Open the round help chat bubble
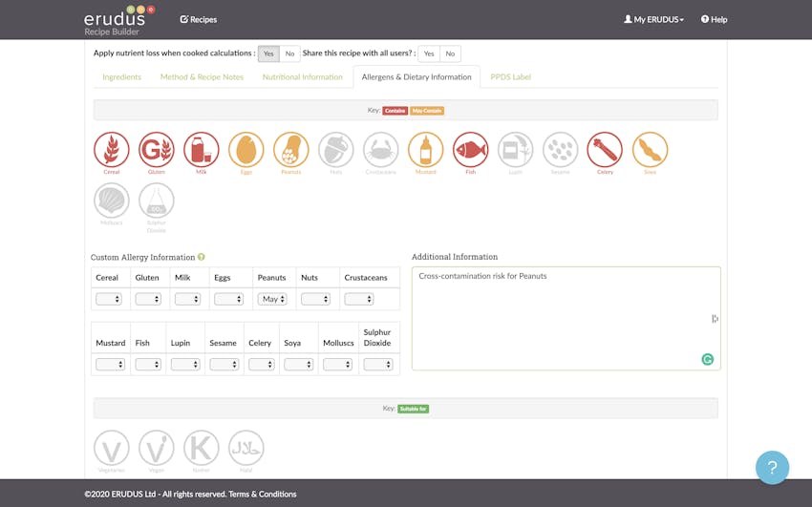Viewport: 812px width, 507px height. tap(772, 468)
